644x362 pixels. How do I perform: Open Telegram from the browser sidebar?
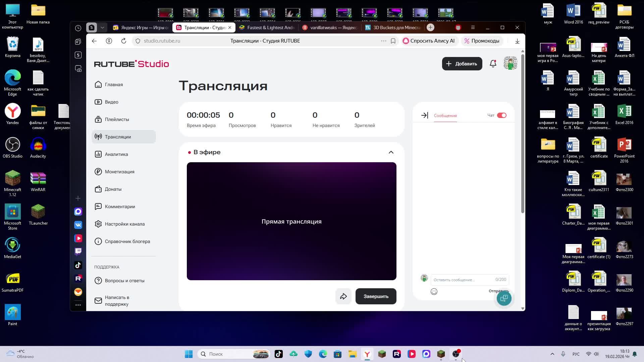click(x=78, y=211)
